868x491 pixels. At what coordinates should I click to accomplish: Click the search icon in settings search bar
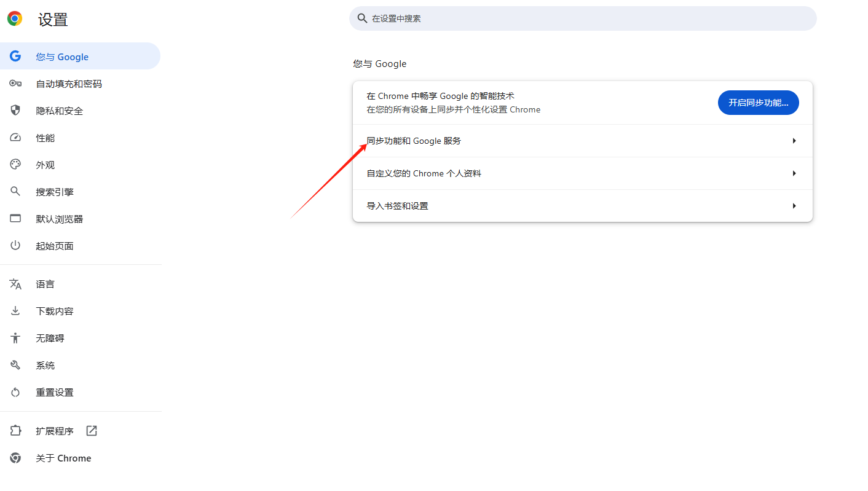click(x=363, y=18)
